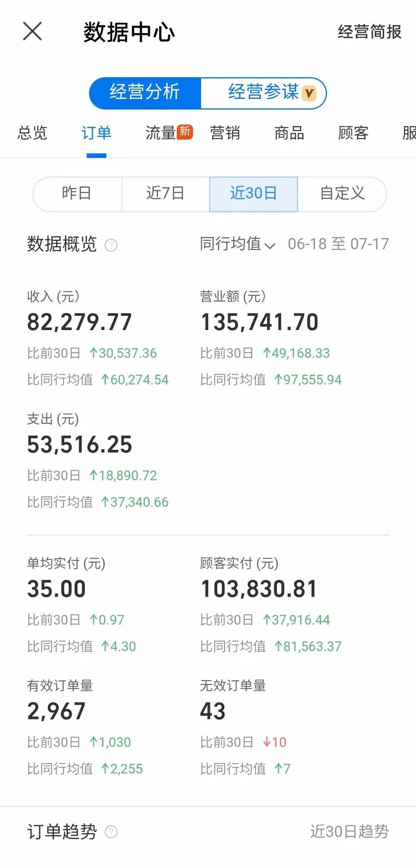Tap 无效订单量 decrease of 10

coord(274,742)
